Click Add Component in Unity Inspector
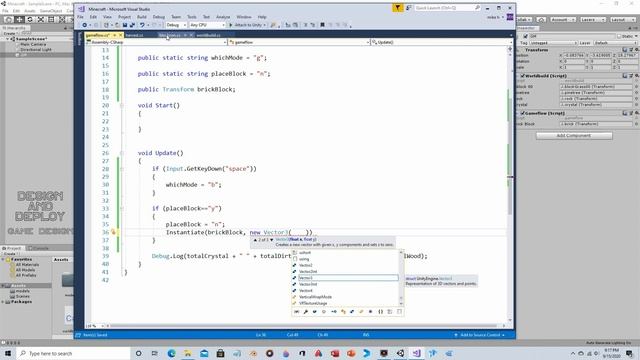The image size is (640, 360). point(574,136)
